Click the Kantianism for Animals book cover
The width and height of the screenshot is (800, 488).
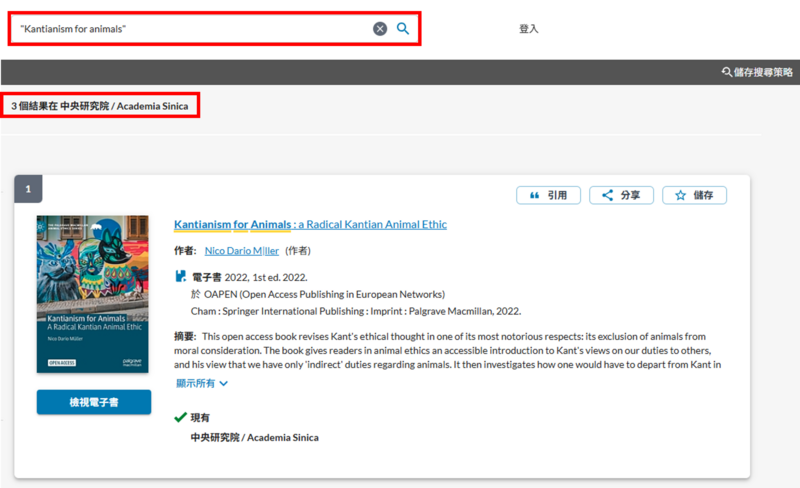(92, 295)
